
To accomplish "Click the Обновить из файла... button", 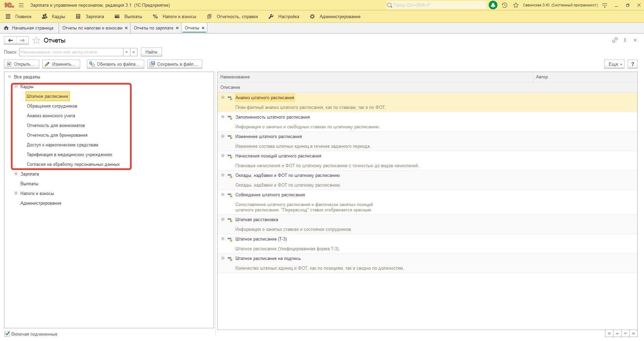I will (x=115, y=64).
